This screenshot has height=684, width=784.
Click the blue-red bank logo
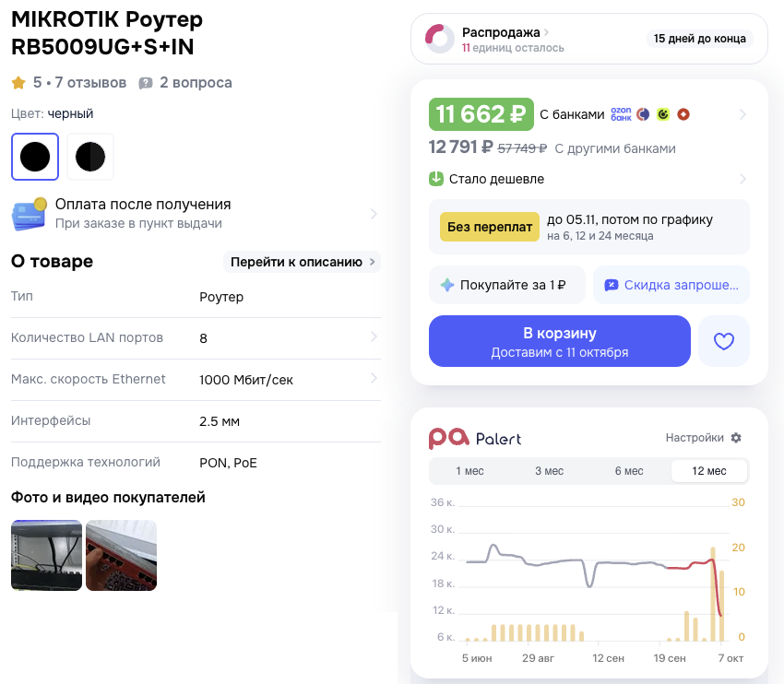click(643, 114)
